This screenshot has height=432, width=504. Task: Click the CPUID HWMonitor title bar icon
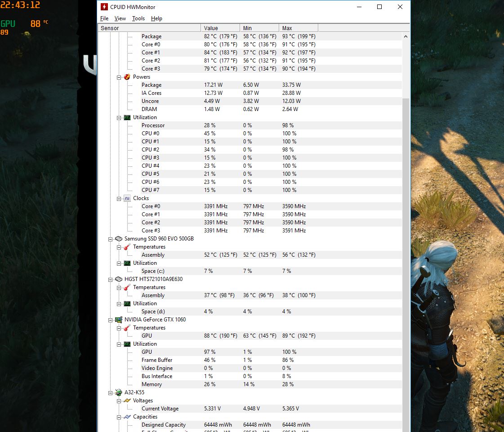(104, 7)
